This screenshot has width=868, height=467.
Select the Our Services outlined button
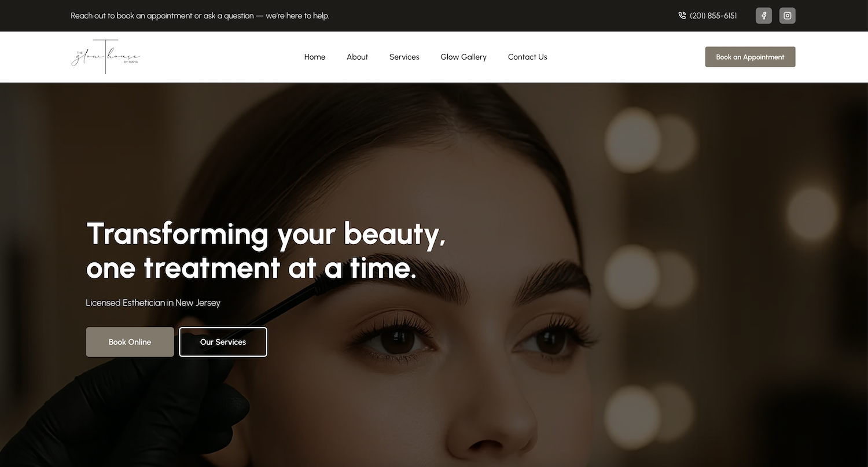[x=223, y=342]
